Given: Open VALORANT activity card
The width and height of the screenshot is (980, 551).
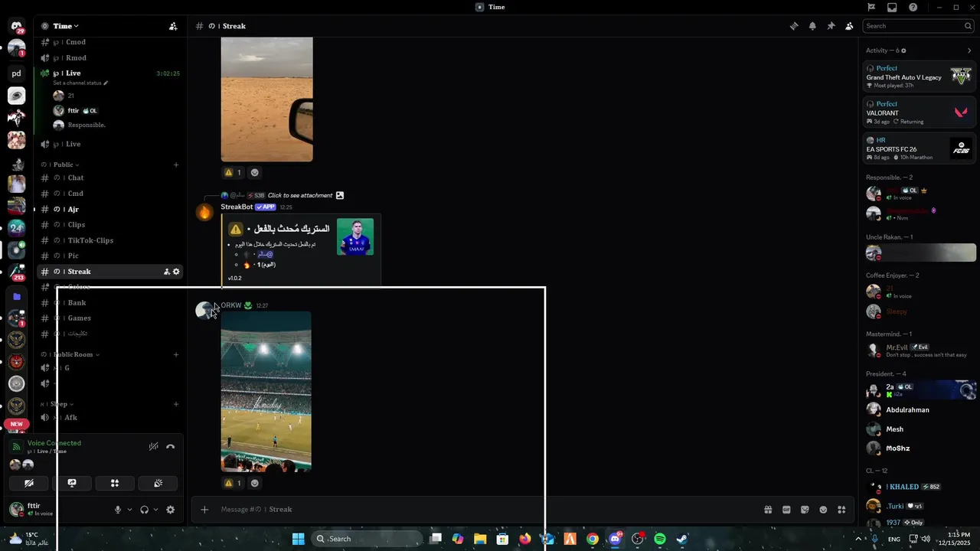Looking at the screenshot, I should click(x=918, y=112).
